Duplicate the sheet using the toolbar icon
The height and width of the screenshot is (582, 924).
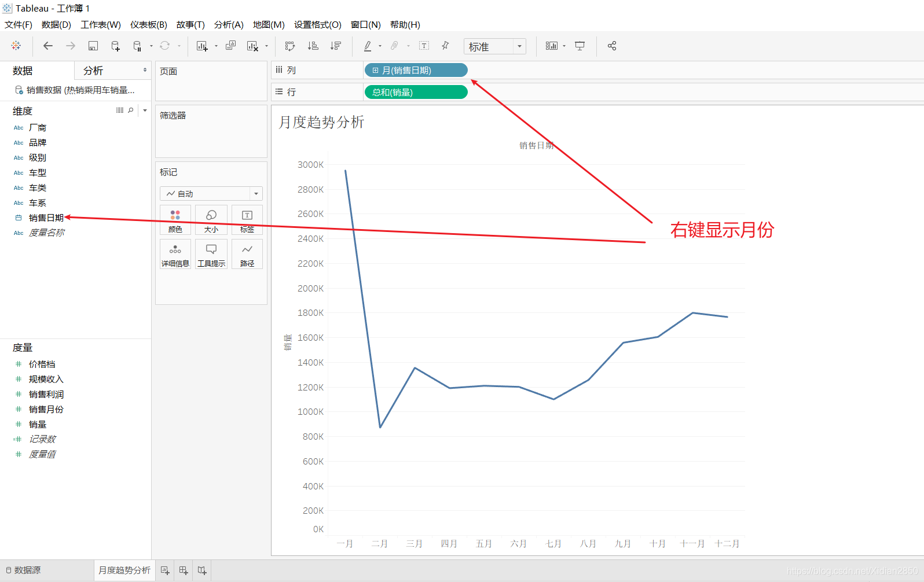click(230, 46)
